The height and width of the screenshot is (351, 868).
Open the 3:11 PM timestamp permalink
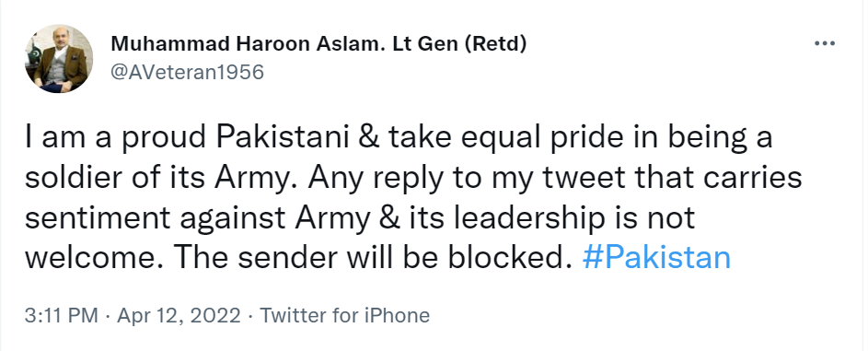click(62, 316)
